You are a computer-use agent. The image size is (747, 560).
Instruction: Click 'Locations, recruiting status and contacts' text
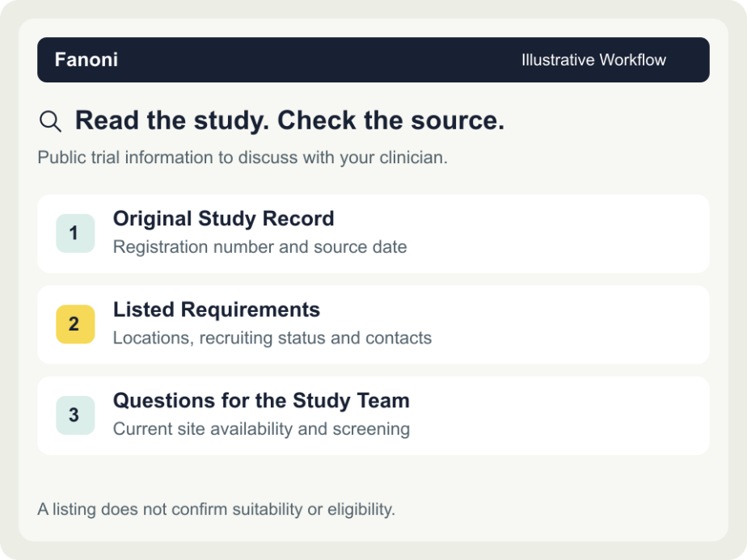(x=272, y=338)
